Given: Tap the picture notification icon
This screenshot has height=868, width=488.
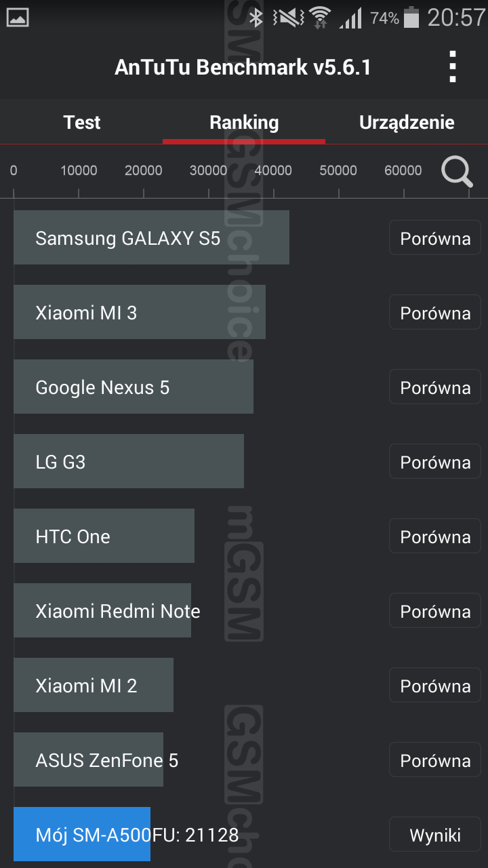Looking at the screenshot, I should [17, 18].
